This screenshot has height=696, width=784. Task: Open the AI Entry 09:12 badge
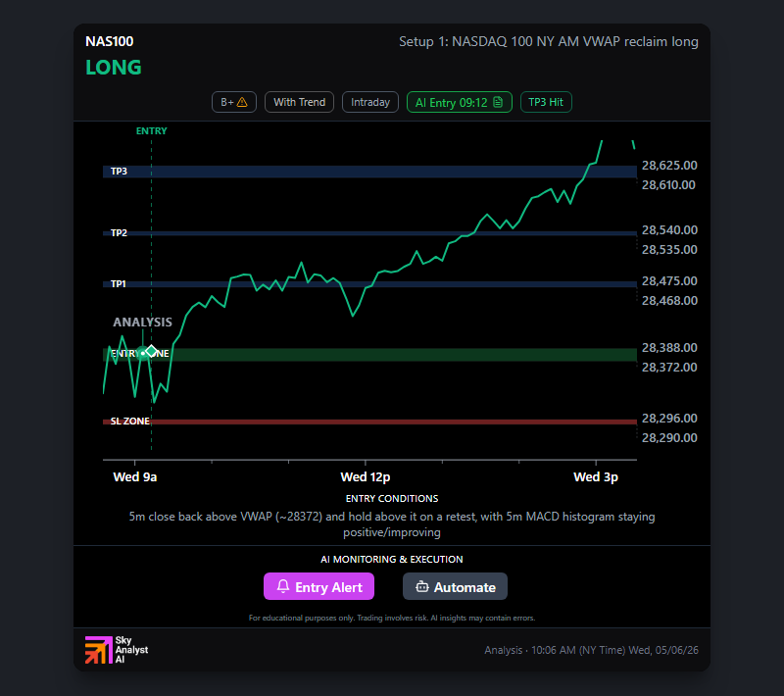[x=459, y=102]
